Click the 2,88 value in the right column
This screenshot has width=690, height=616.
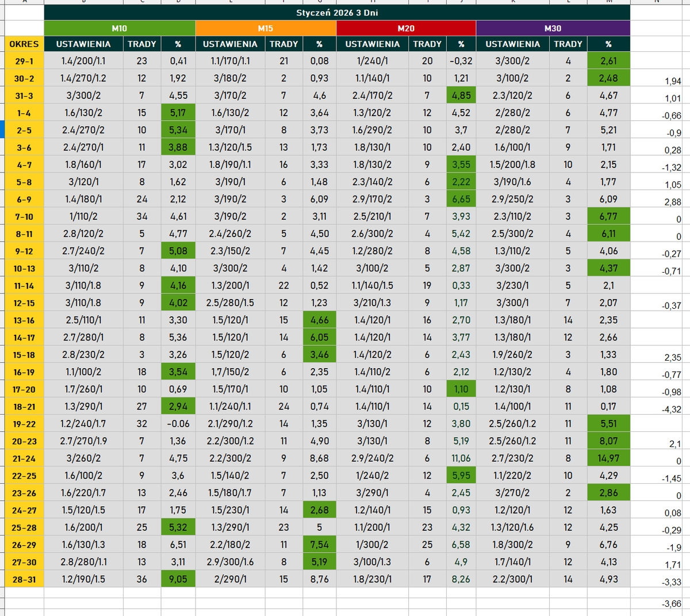[672, 202]
